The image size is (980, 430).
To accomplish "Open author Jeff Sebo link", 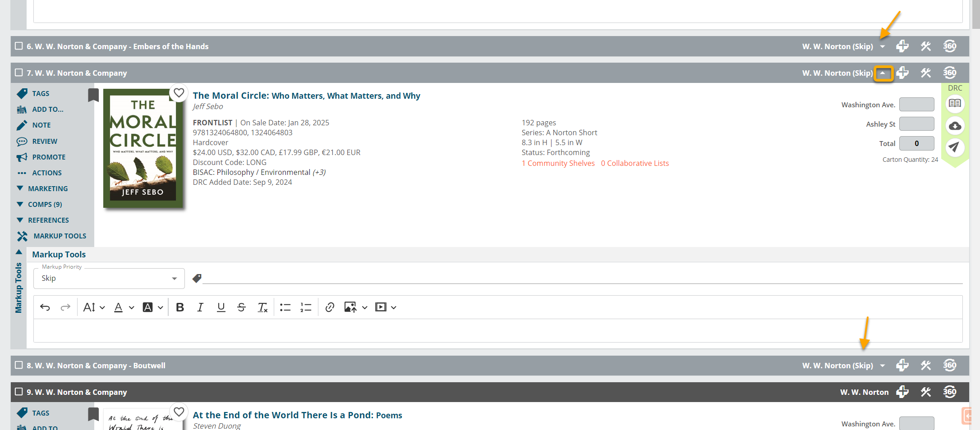I will click(x=208, y=106).
